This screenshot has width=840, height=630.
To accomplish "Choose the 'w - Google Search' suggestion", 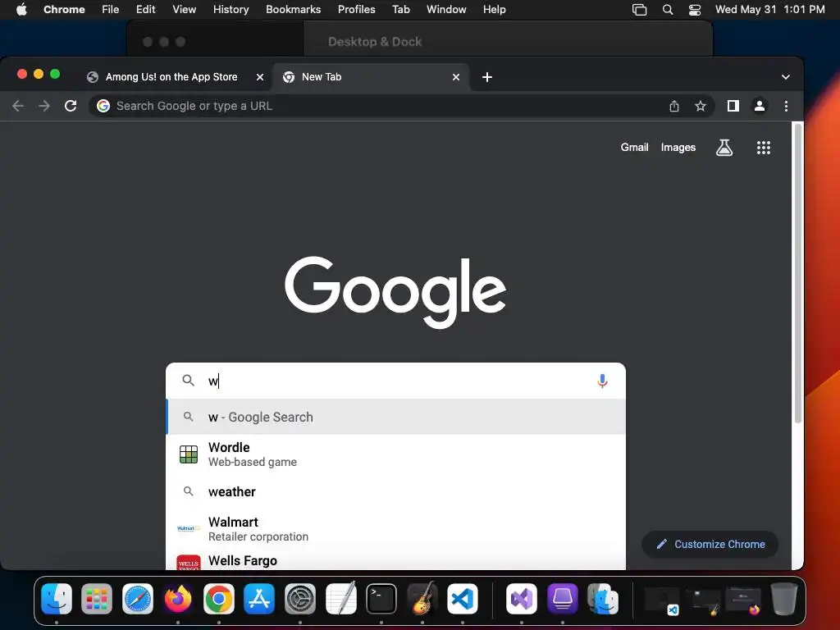I will pos(396,417).
